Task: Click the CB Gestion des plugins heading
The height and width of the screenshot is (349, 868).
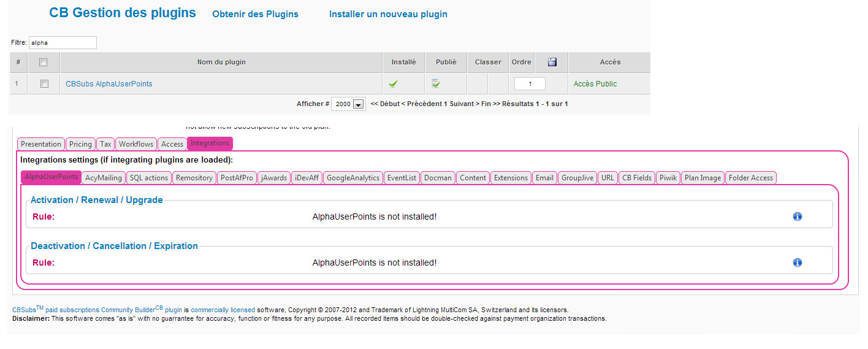Action: pos(123,13)
